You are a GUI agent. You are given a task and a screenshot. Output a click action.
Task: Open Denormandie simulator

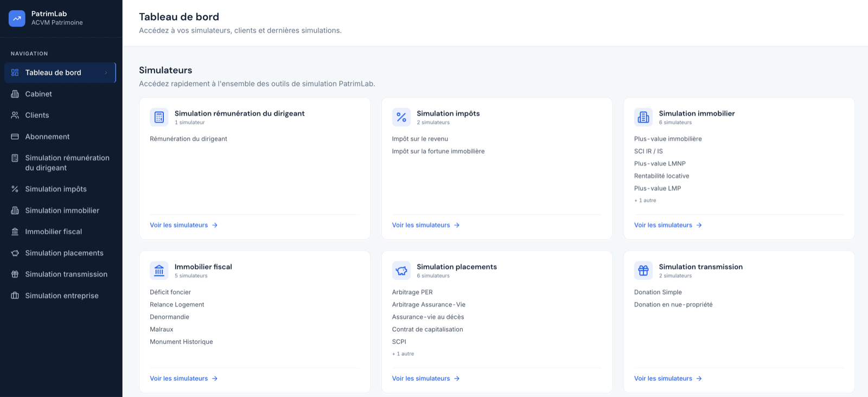coord(169,317)
